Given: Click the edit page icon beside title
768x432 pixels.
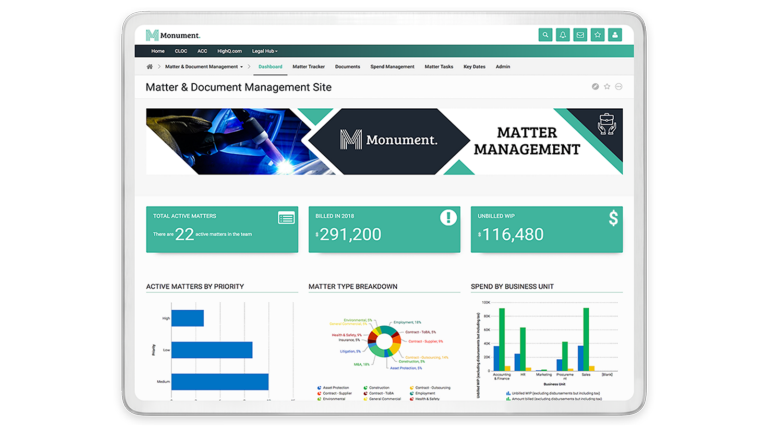Looking at the screenshot, I should (595, 87).
